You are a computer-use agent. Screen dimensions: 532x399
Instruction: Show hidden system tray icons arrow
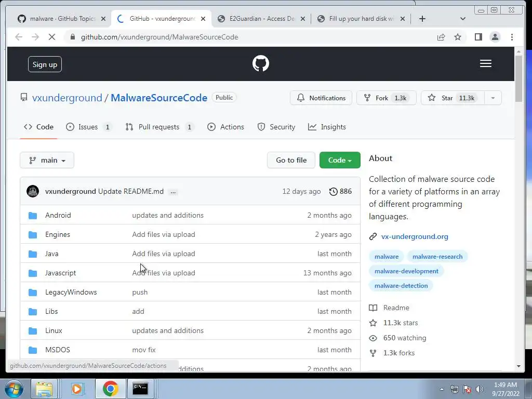[x=442, y=389]
